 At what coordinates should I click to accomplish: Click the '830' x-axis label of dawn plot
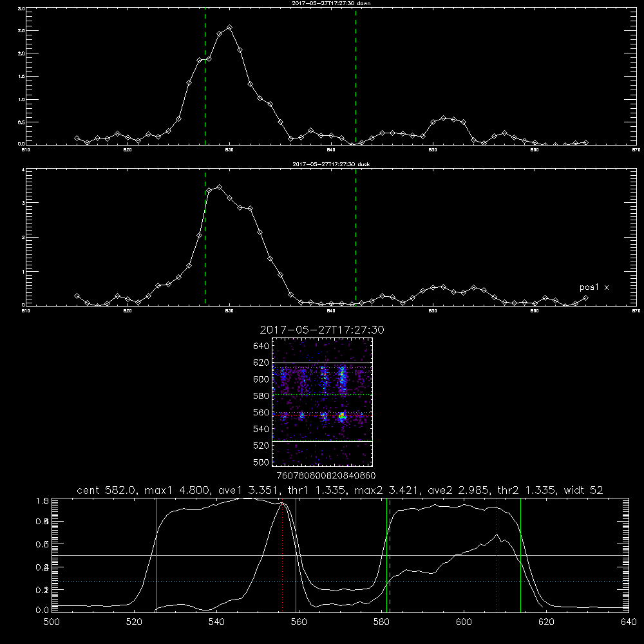coord(229,150)
